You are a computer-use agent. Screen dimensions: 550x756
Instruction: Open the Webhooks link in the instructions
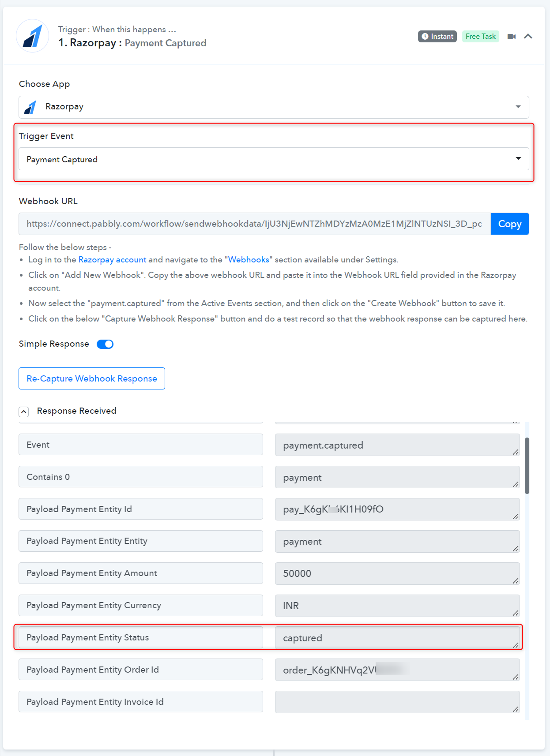249,260
